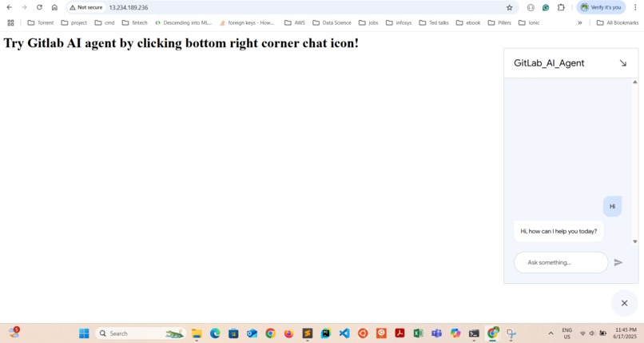Go to the browser home page
Image resolution: width=644 pixels, height=343 pixels.
point(54,7)
